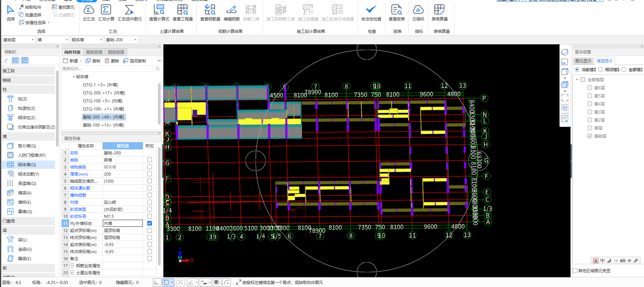Select 圈梁(E) component
Screen dimensions: 644x287
24,259
